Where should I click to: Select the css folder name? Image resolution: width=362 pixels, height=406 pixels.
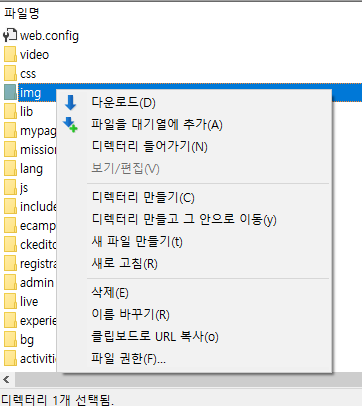click(x=28, y=74)
